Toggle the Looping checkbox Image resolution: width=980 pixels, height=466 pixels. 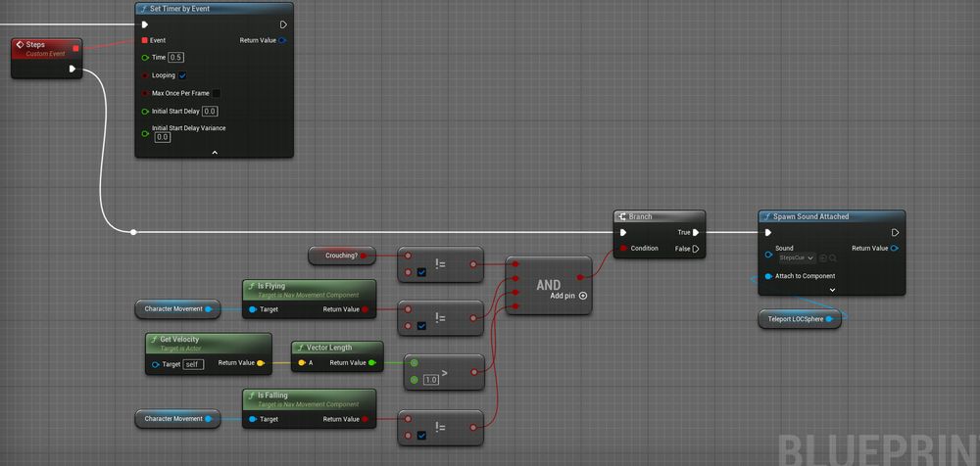[x=182, y=75]
